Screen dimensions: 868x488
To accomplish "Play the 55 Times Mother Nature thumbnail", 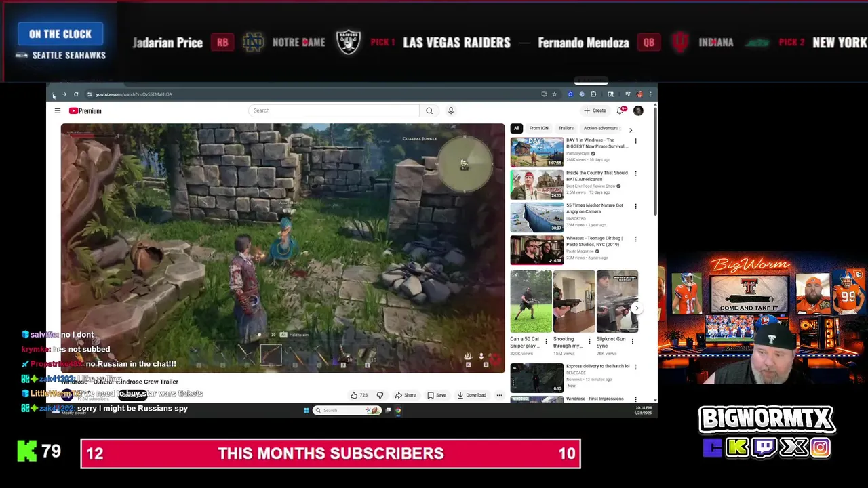I will pos(536,217).
